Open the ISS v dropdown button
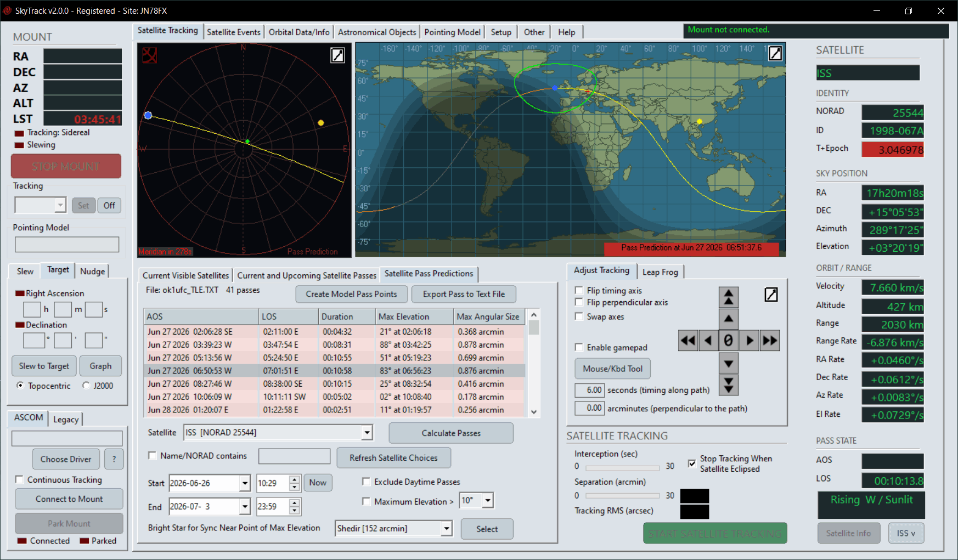Viewport: 958px width, 560px height. click(x=906, y=533)
